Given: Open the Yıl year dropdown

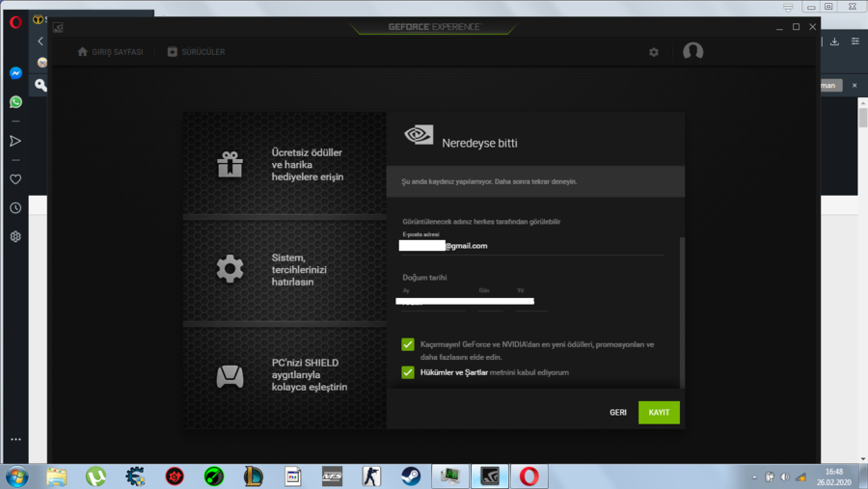Looking at the screenshot, I should (530, 302).
